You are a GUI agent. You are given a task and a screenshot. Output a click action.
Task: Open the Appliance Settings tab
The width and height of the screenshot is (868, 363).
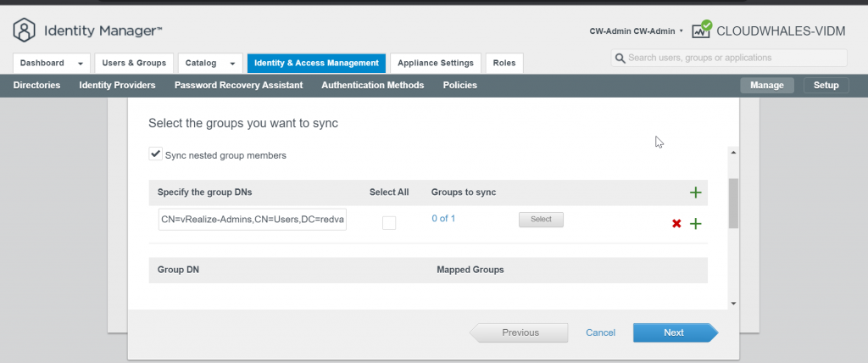click(436, 63)
